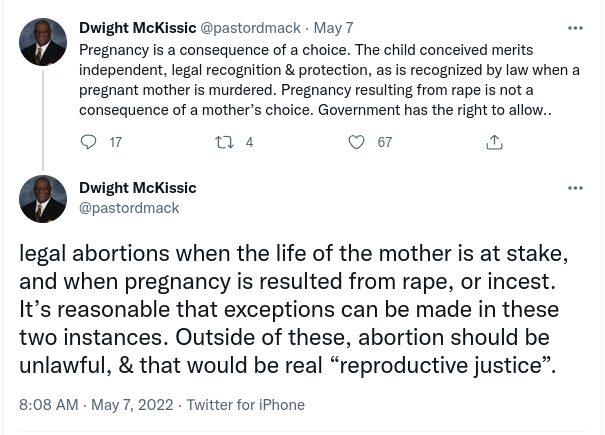
Task: Click the retweet count 4
Action: (x=249, y=142)
